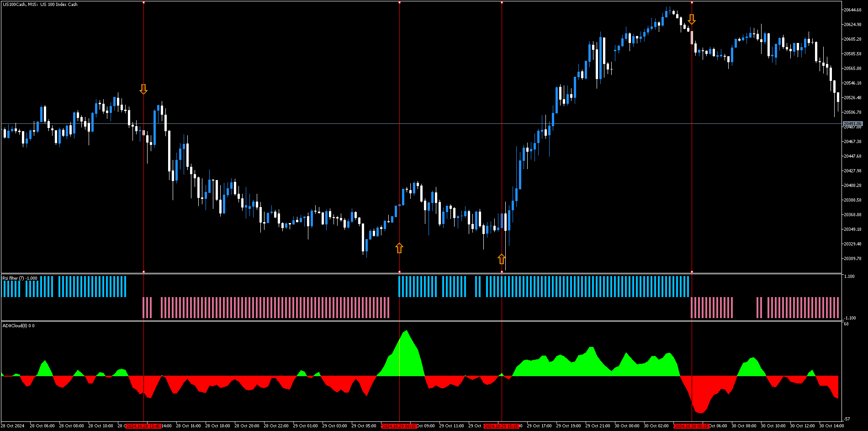Screen dimensions: 868x431
Task: Click the 2024.10.30 05:15 date marker
Action: coord(691,426)
